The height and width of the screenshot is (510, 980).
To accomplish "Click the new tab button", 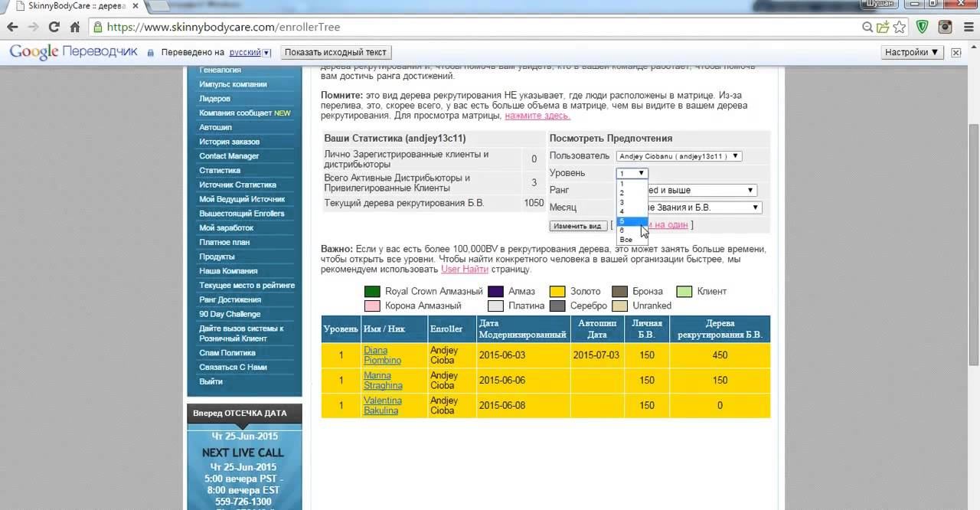I will pyautogui.click(x=158, y=6).
